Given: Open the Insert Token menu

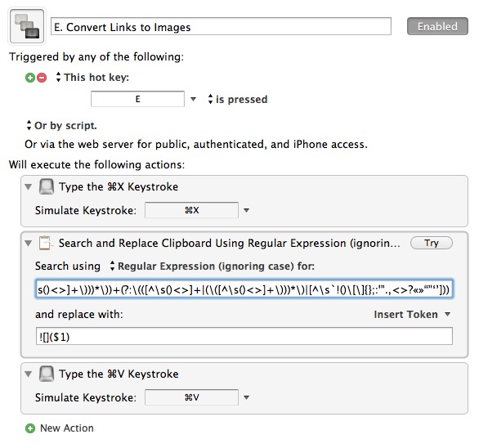Looking at the screenshot, I should [x=412, y=315].
